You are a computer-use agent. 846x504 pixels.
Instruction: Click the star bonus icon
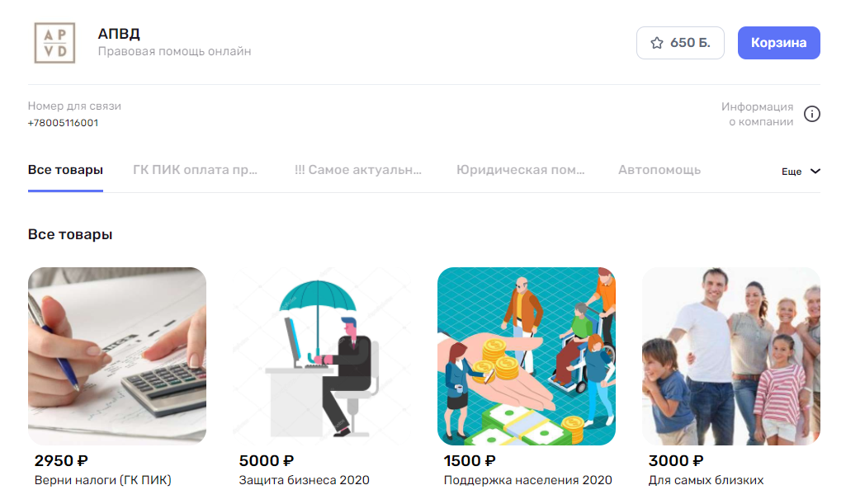[657, 43]
